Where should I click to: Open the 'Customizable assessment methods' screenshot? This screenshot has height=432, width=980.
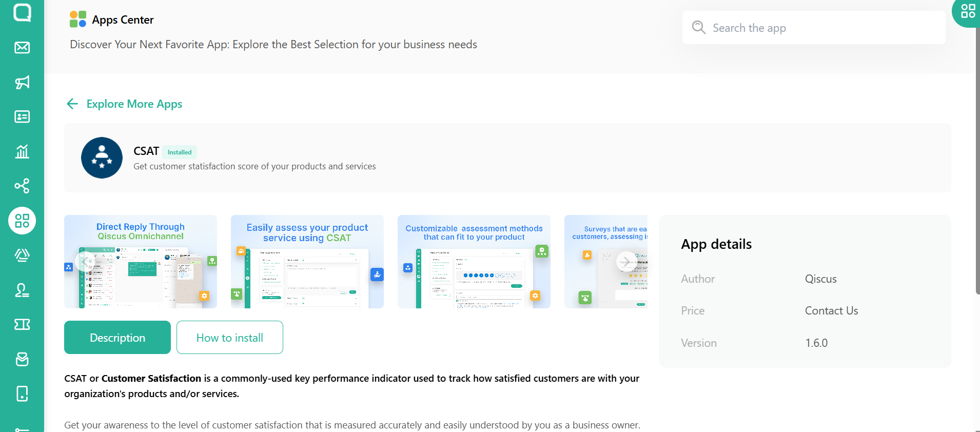(x=474, y=262)
